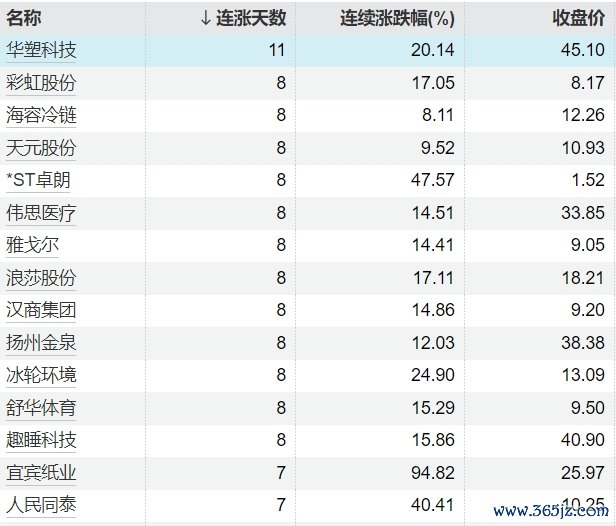The image size is (616, 526).
Task: Select the 7 days value for 宜宾纸业
Action: tap(281, 473)
